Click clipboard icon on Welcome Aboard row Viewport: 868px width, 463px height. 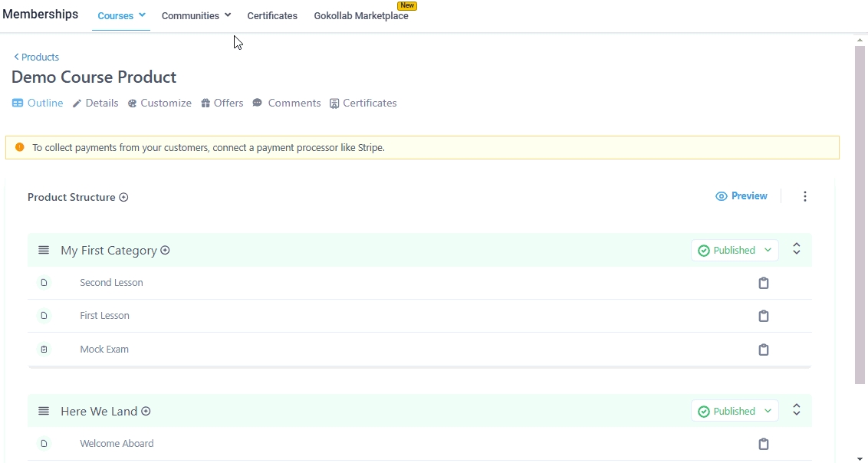763,444
